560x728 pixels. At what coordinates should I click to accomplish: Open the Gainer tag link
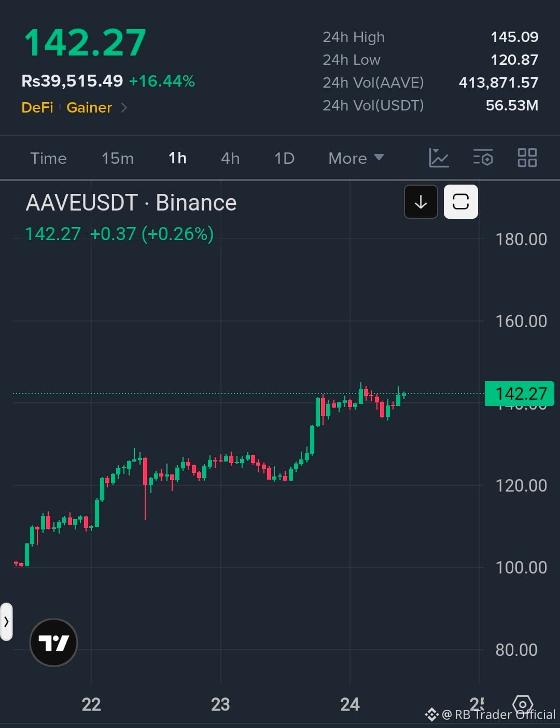click(x=89, y=107)
